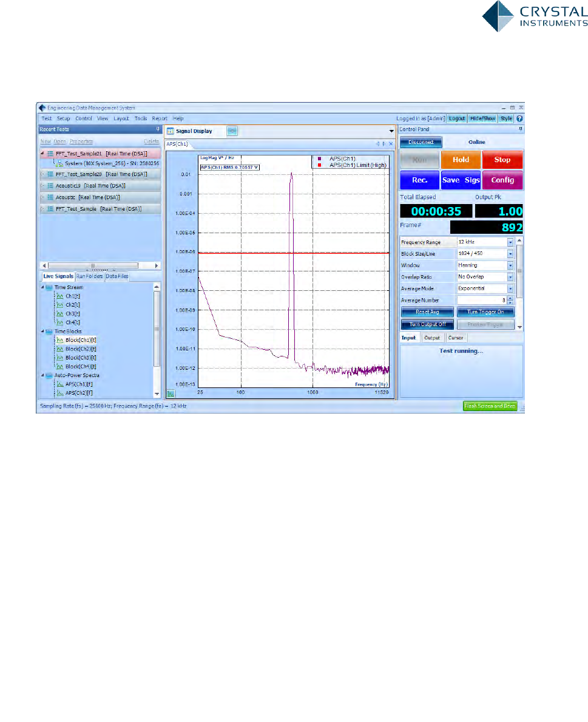Screen dimensions: 588x722
Task: Go to next signal tab arrow
Action: [384, 144]
